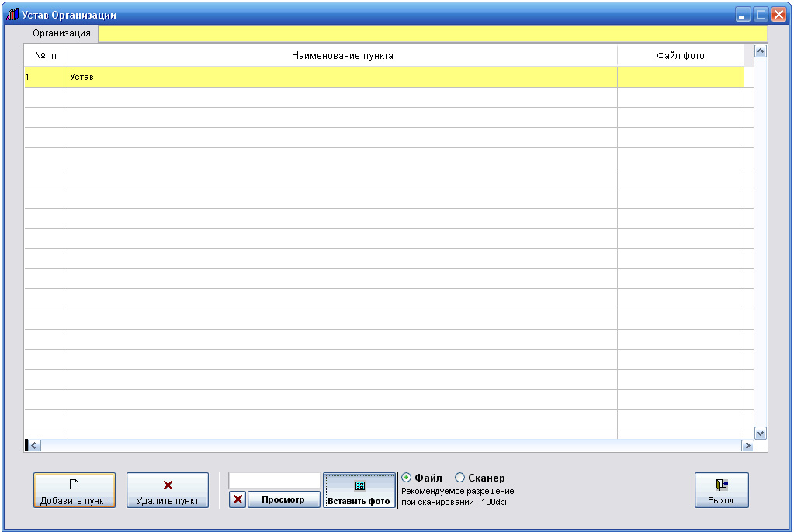Image resolution: width=794 pixels, height=532 pixels.
Task: Close the Устав Организации window
Action: point(778,15)
